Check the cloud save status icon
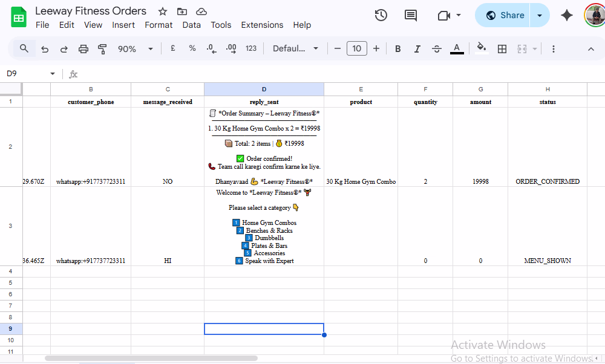This screenshot has height=364, width=605. coord(201,11)
